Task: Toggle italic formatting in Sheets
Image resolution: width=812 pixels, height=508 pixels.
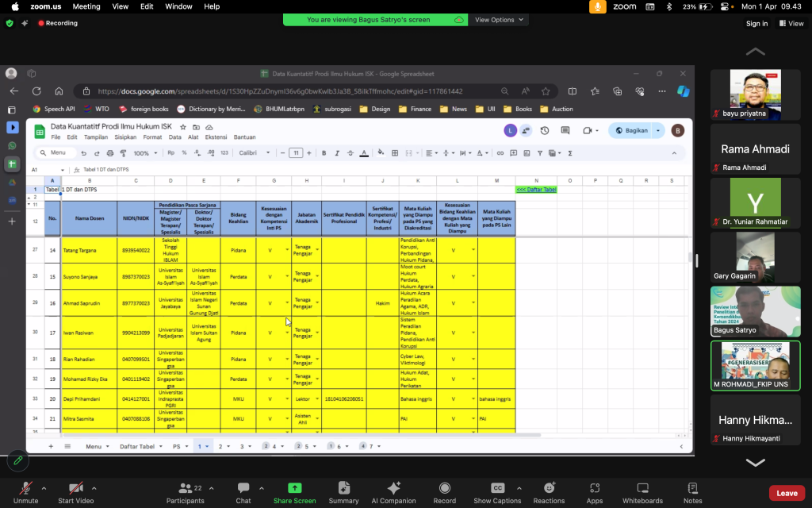Action: coord(336,153)
